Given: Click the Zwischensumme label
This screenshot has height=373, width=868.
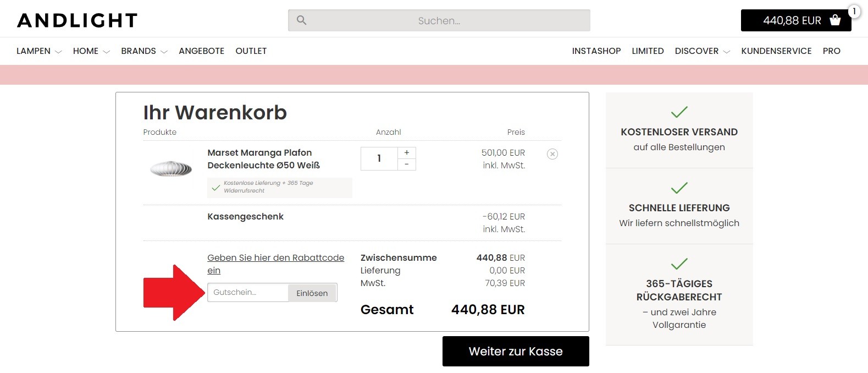Looking at the screenshot, I should coord(399,258).
